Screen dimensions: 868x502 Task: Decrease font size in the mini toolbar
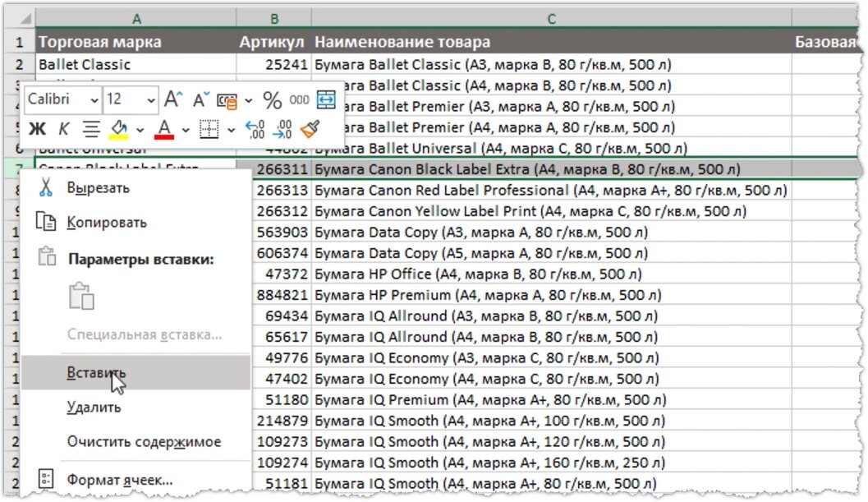pyautogui.click(x=200, y=99)
